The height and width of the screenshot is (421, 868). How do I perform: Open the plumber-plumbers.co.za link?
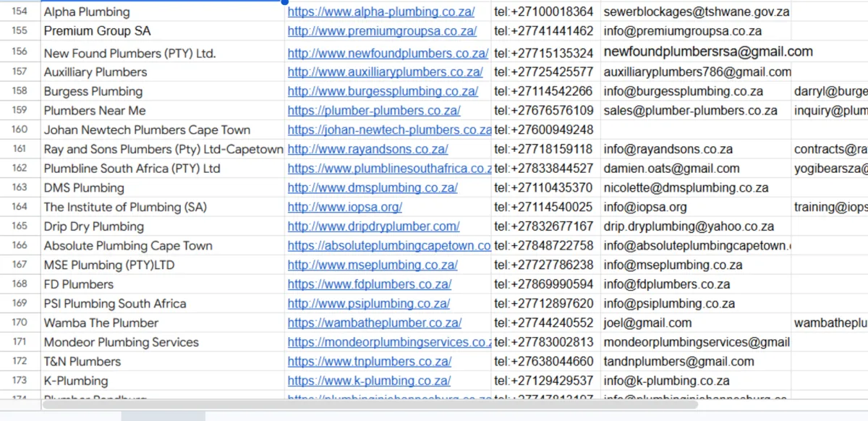pos(374,111)
